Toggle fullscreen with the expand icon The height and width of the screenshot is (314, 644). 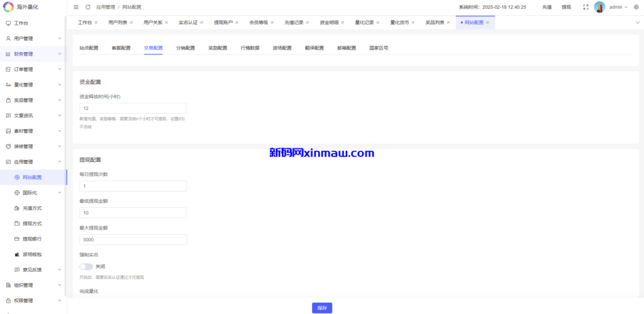pyautogui.click(x=586, y=7)
